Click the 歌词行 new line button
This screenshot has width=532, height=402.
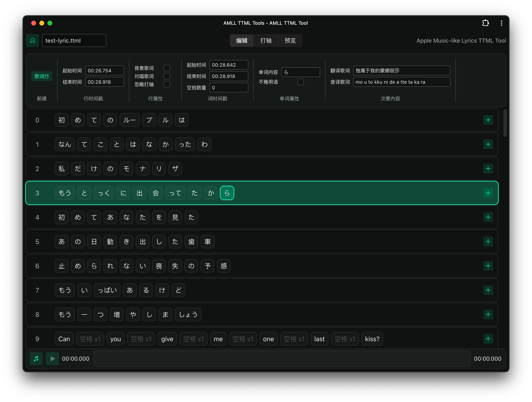pyautogui.click(x=42, y=76)
